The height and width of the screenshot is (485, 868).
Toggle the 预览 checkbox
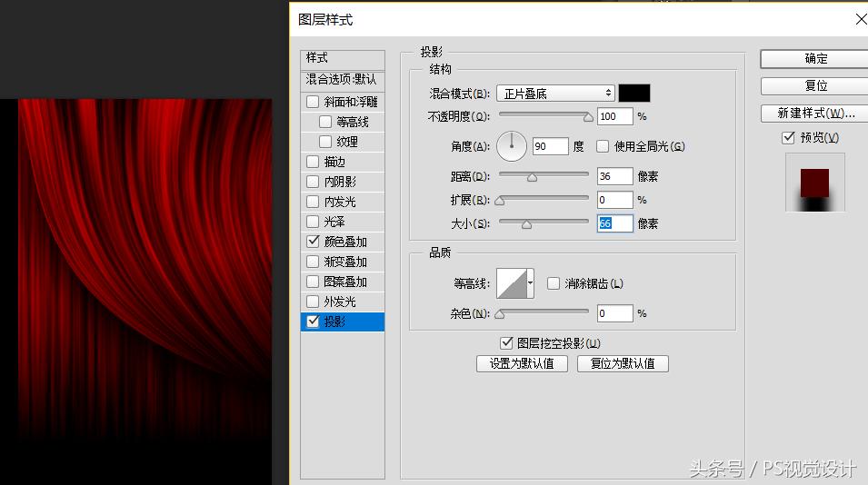click(x=788, y=138)
